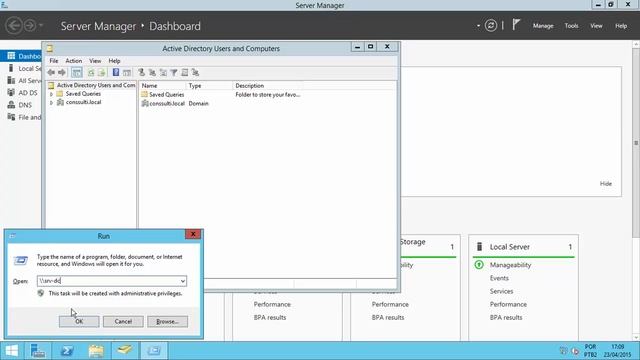Image resolution: width=640 pixels, height=360 pixels.
Task: Open the Server Manager Help menu
Action: (x=621, y=26)
